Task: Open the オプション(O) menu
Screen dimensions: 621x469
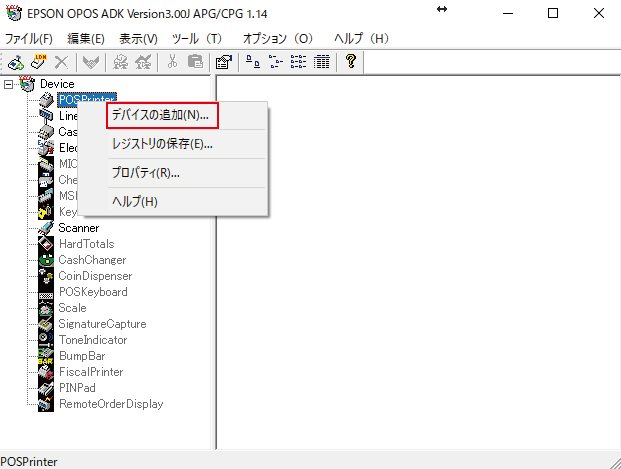Action: [x=278, y=38]
